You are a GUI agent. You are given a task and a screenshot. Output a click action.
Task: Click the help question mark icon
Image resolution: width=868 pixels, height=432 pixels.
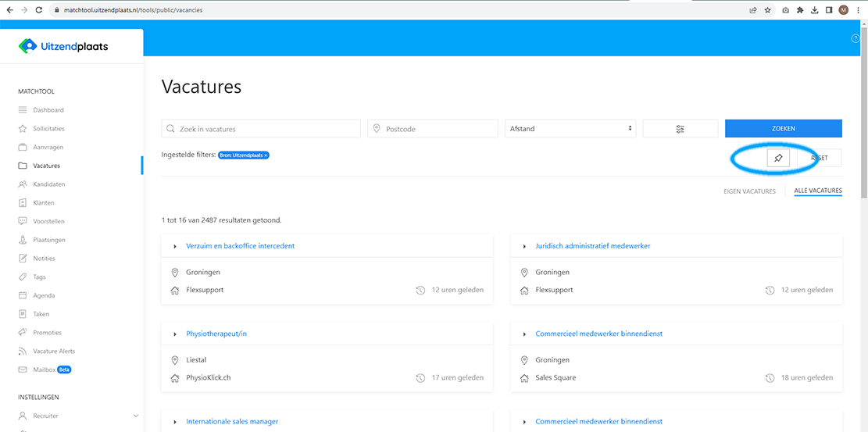[x=855, y=38]
